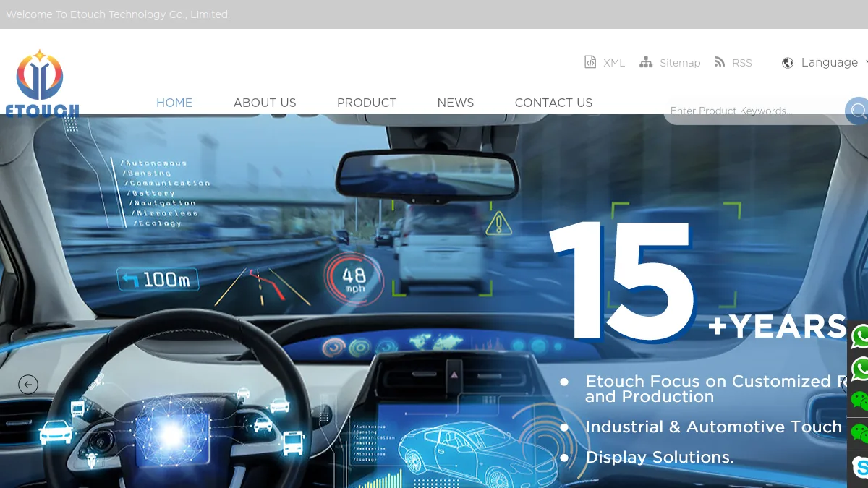This screenshot has height=488, width=868.
Task: Open the CONTACT US menu item
Action: tap(553, 103)
